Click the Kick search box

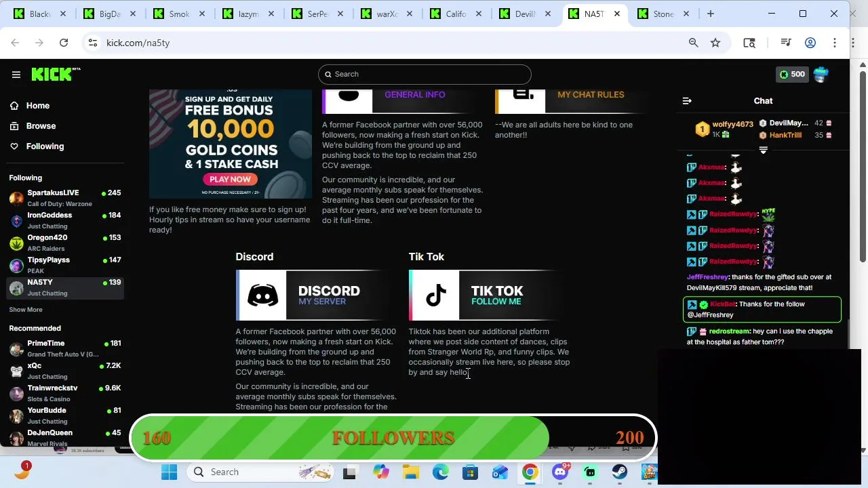pos(425,74)
